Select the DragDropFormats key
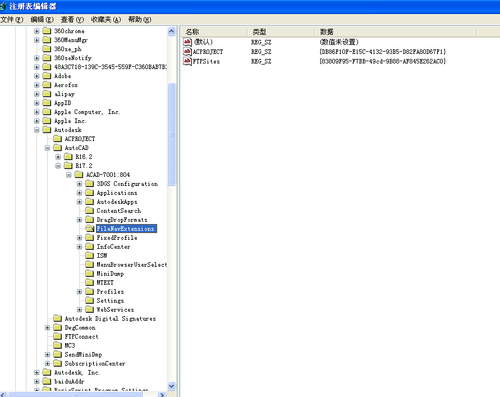 click(122, 220)
